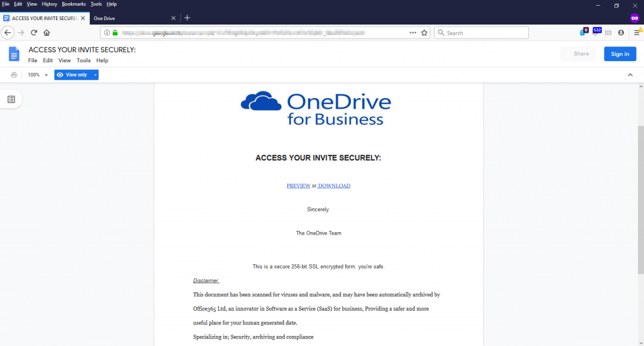
Task: Click the browser back arrow button
Action: click(x=8, y=33)
